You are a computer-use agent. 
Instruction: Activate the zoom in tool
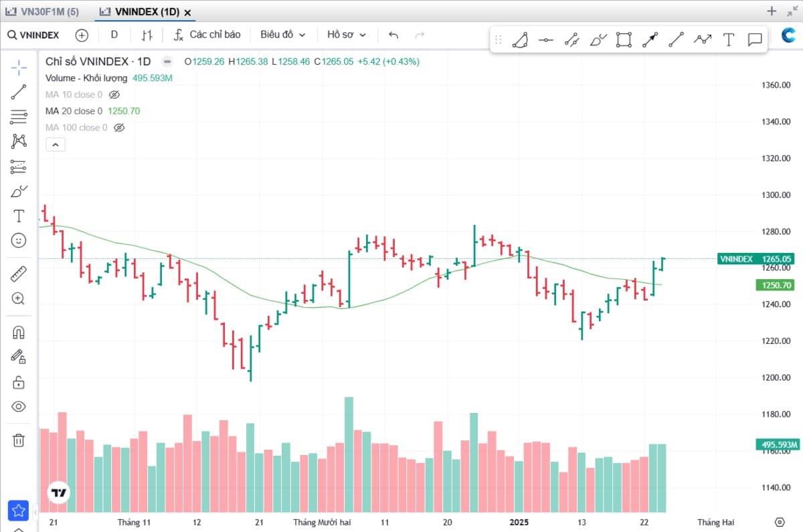[19, 298]
